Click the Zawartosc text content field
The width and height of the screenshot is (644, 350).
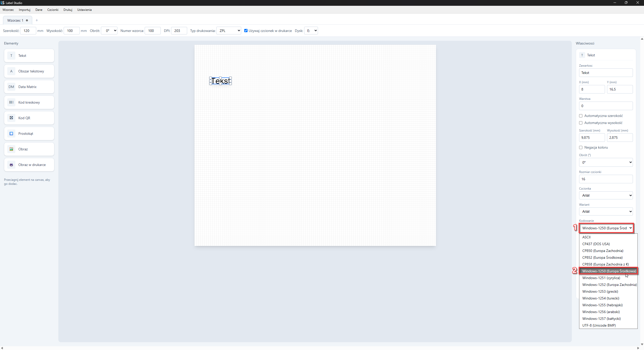[x=606, y=73]
